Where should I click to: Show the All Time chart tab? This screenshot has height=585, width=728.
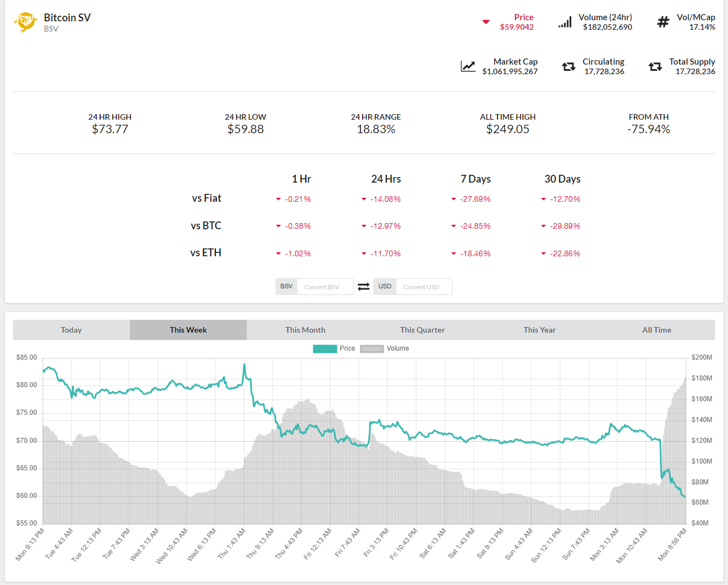tap(657, 330)
